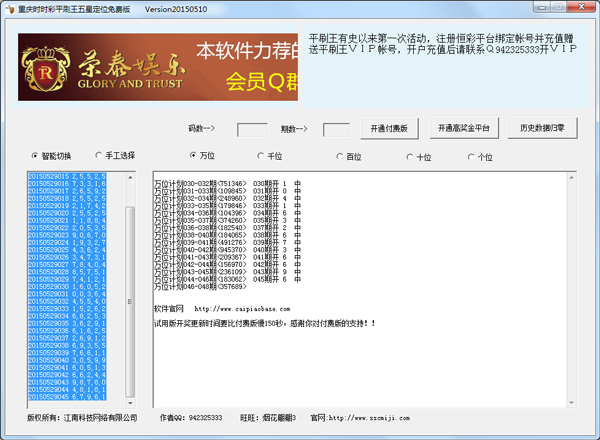Click the application icon in title bar

(x=10, y=9)
